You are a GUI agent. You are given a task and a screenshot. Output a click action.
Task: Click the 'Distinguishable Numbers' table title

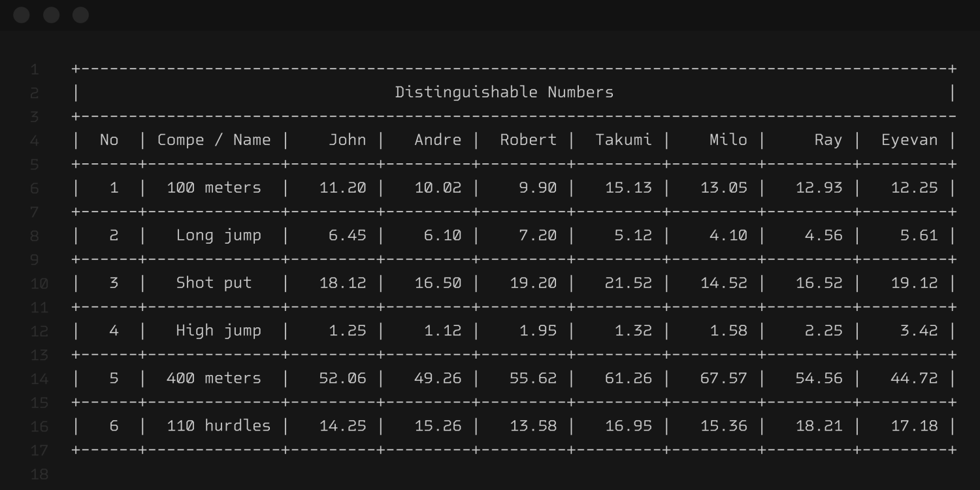coord(504,92)
